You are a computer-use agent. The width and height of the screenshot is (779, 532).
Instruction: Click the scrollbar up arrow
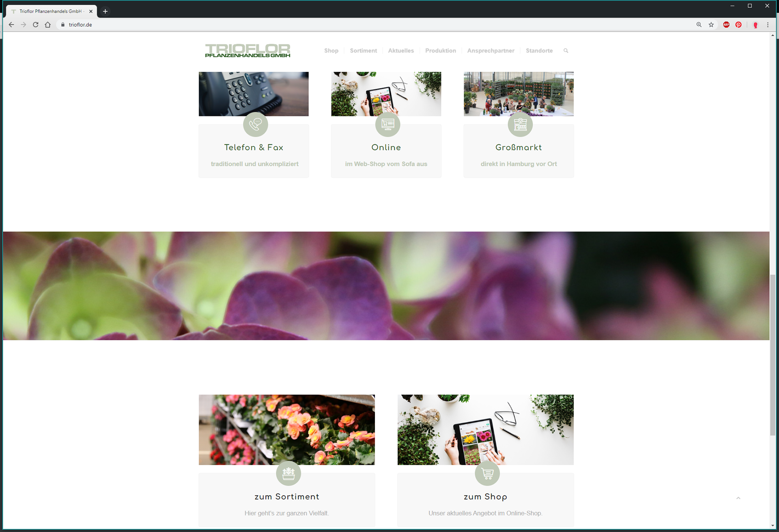click(773, 35)
